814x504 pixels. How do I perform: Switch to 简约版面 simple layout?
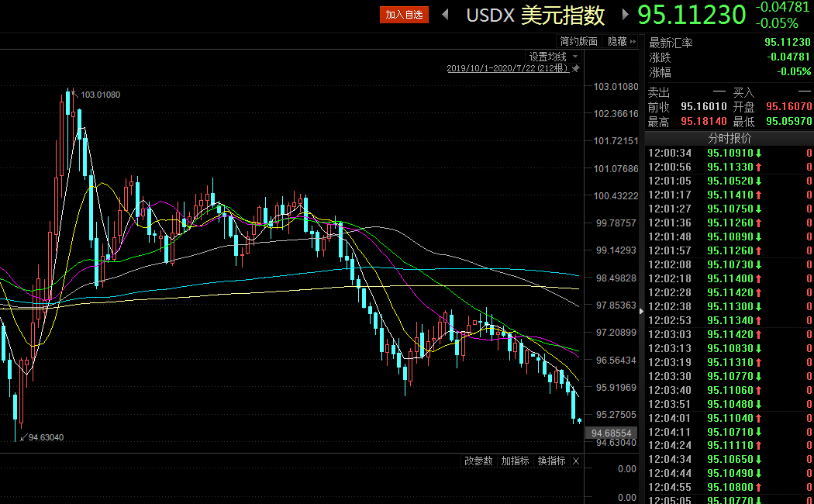pyautogui.click(x=578, y=41)
